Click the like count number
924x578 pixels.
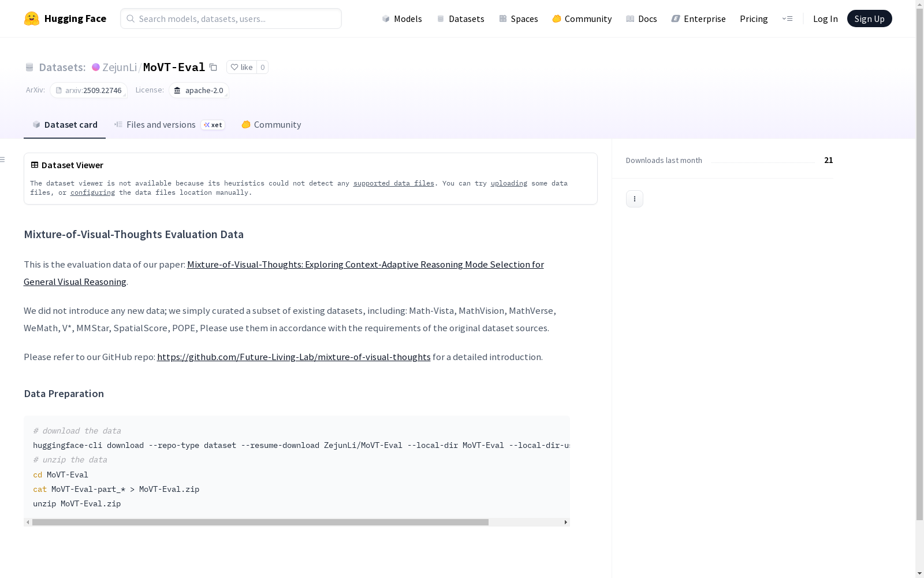(262, 67)
